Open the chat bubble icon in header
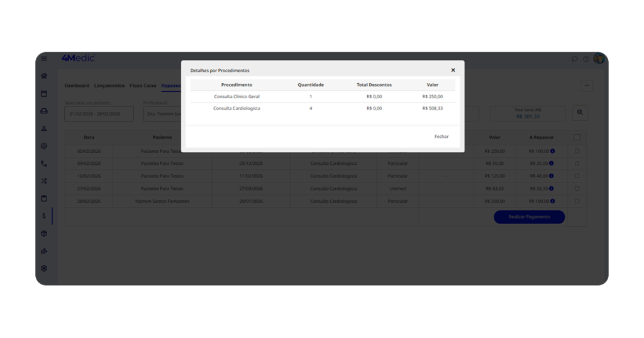 [575, 59]
